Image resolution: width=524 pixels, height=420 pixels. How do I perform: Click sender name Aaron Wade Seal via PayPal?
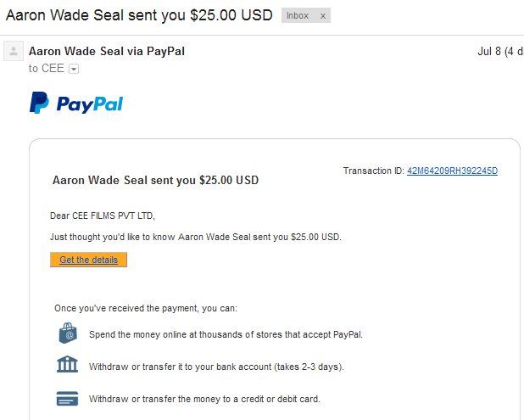(x=107, y=51)
